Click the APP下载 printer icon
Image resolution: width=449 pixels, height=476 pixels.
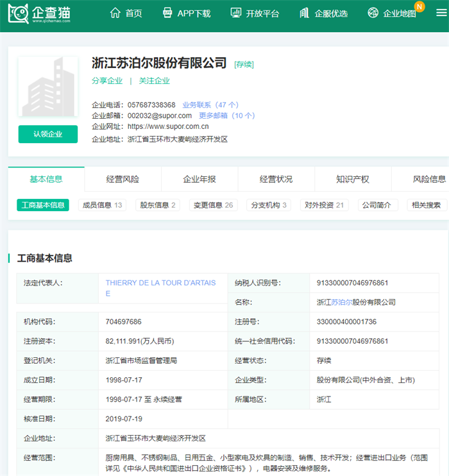click(x=167, y=13)
